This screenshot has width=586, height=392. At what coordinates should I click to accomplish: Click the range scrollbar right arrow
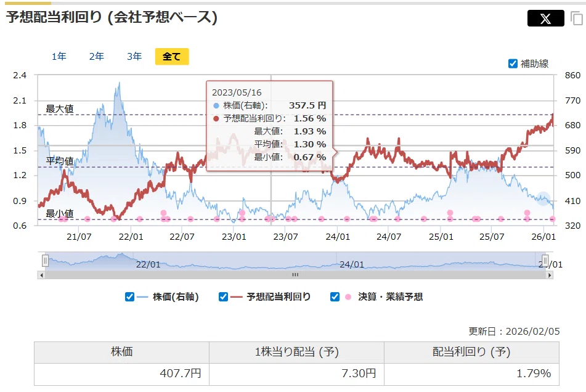point(550,276)
